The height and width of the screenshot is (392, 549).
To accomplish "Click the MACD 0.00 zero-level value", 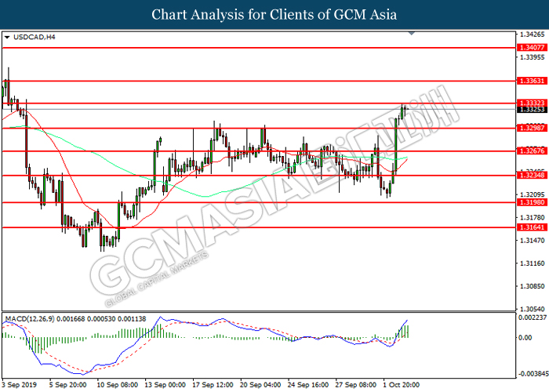I will point(525,338).
